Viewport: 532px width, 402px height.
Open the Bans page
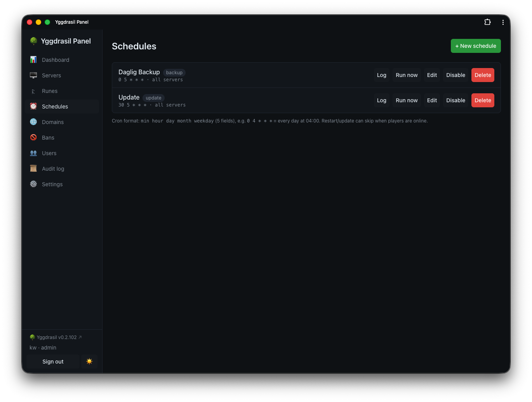pos(62,138)
